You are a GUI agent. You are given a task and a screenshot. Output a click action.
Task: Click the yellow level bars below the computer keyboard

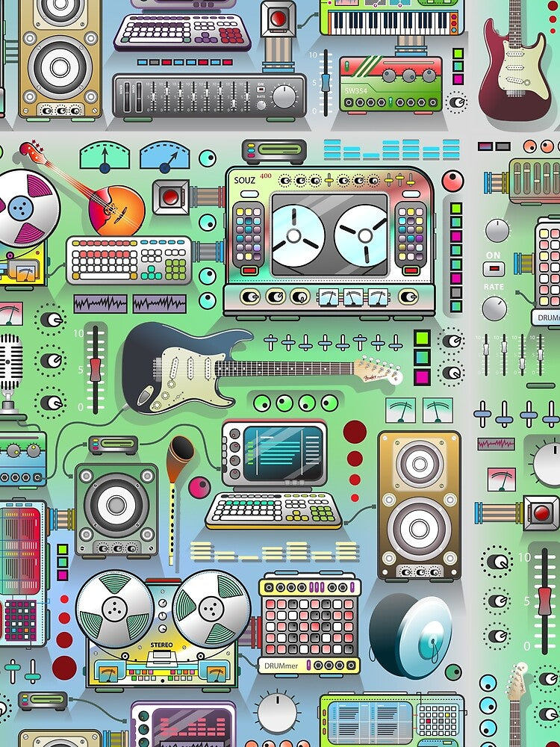[x=274, y=551]
